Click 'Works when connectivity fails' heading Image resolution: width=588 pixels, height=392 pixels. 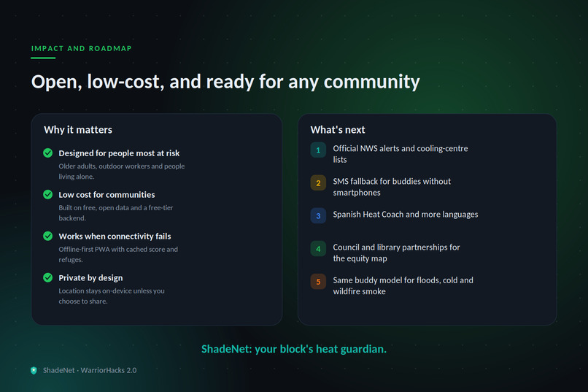click(115, 237)
